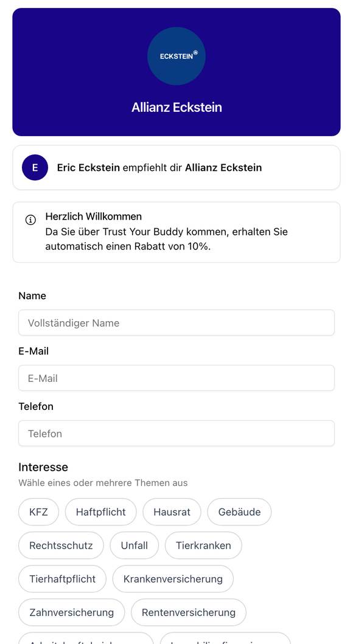Click the circular E avatar icon
353x644 pixels.
tap(35, 168)
